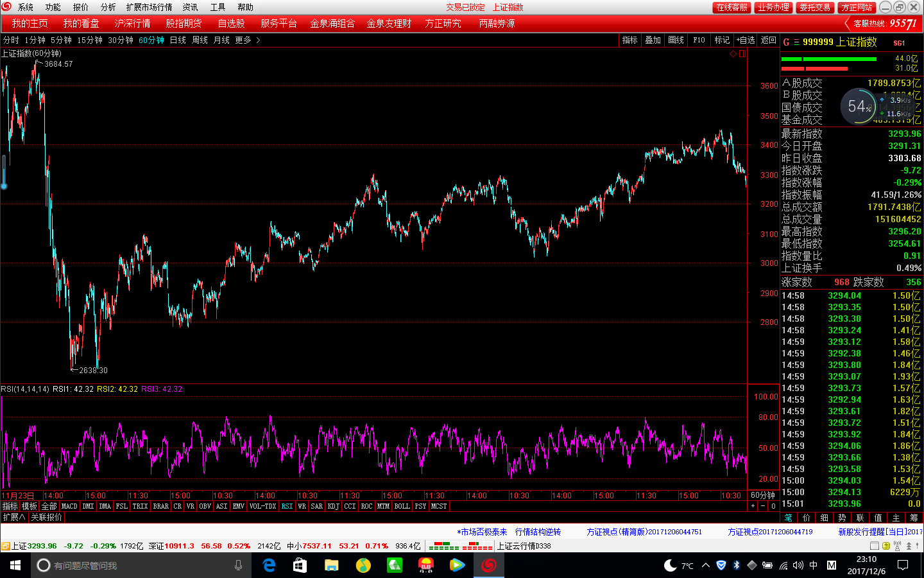Open File Explorer from the taskbar
924x578 pixels.
[331, 565]
